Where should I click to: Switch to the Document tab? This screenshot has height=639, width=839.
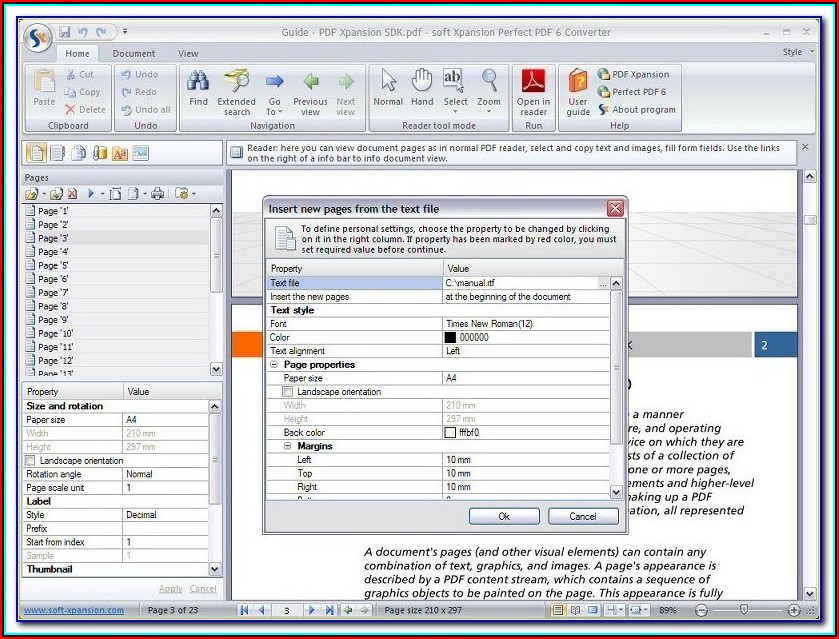[133, 53]
